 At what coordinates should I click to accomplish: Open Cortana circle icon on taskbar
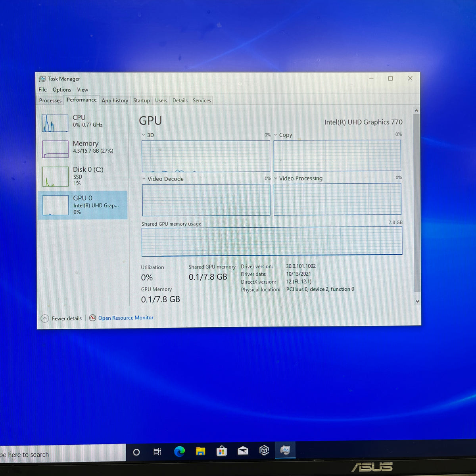pos(136,452)
